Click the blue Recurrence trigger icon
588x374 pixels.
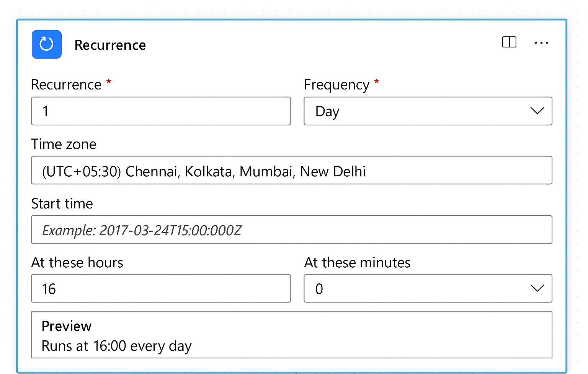coord(46,44)
